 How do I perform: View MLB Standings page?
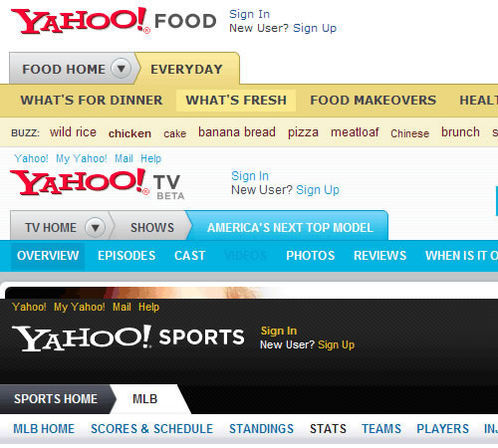coord(261,429)
